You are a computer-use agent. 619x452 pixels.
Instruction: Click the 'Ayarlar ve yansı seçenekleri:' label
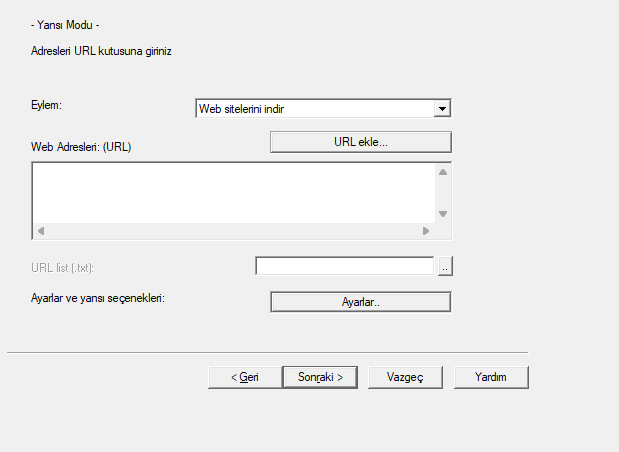click(98, 298)
